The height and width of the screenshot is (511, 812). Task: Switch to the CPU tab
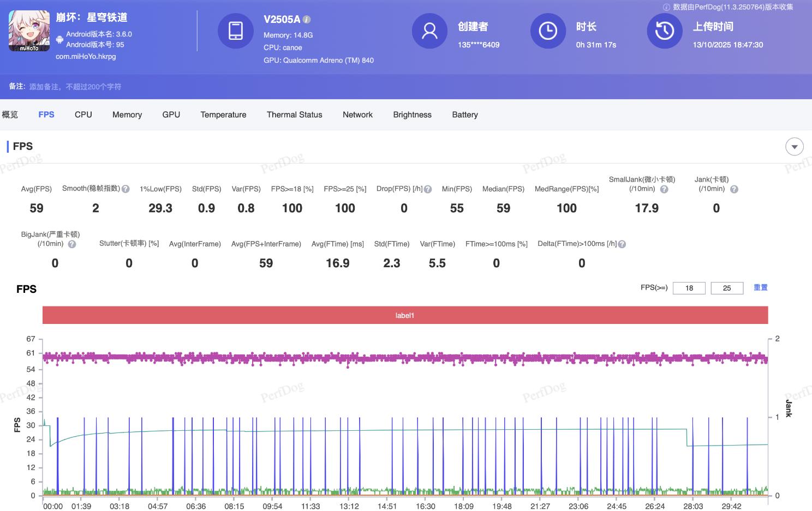click(83, 115)
